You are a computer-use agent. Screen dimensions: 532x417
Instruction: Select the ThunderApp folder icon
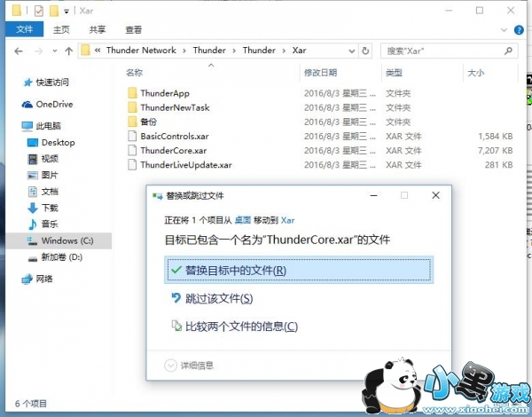point(132,93)
